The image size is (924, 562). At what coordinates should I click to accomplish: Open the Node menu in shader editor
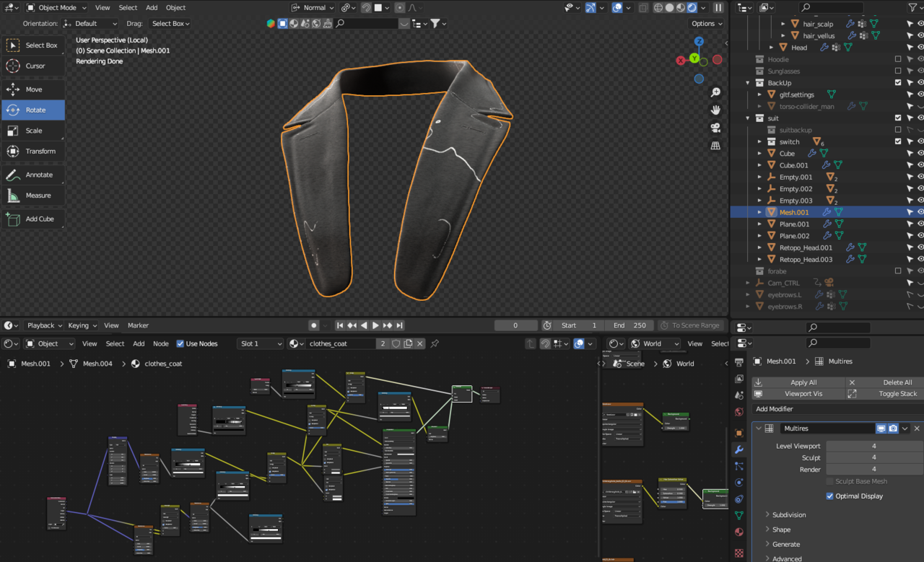[x=161, y=344]
